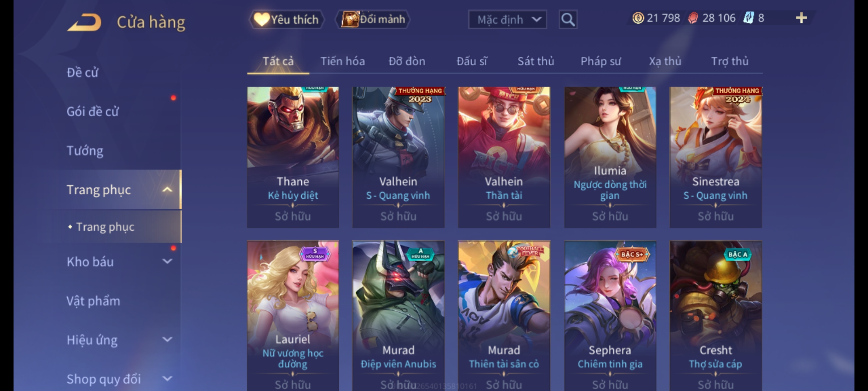Collapse the Trang phục sidebar section
Screen dimensions: 868x391
[167, 190]
